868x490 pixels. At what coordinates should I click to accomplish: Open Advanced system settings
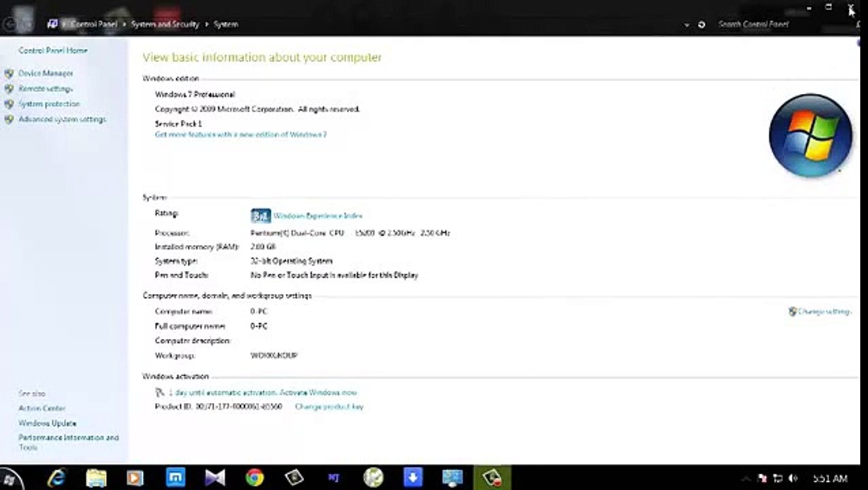(62, 119)
